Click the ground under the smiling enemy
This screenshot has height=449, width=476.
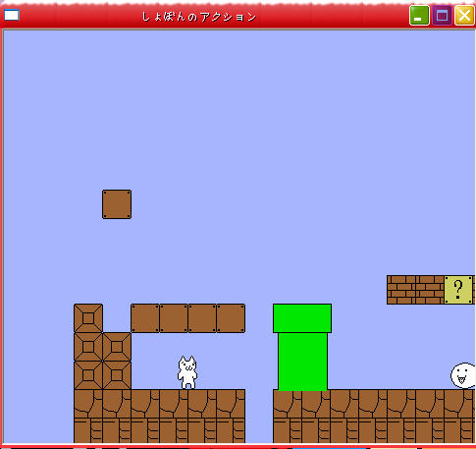(460, 416)
